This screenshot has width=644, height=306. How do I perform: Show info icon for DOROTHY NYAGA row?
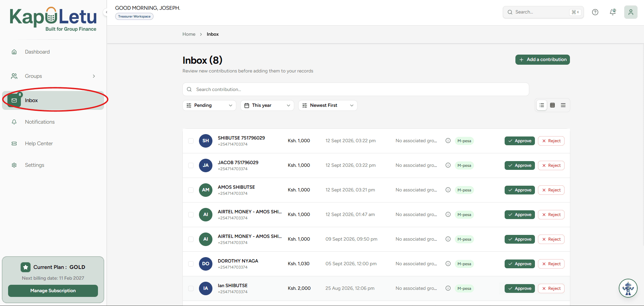point(448,264)
